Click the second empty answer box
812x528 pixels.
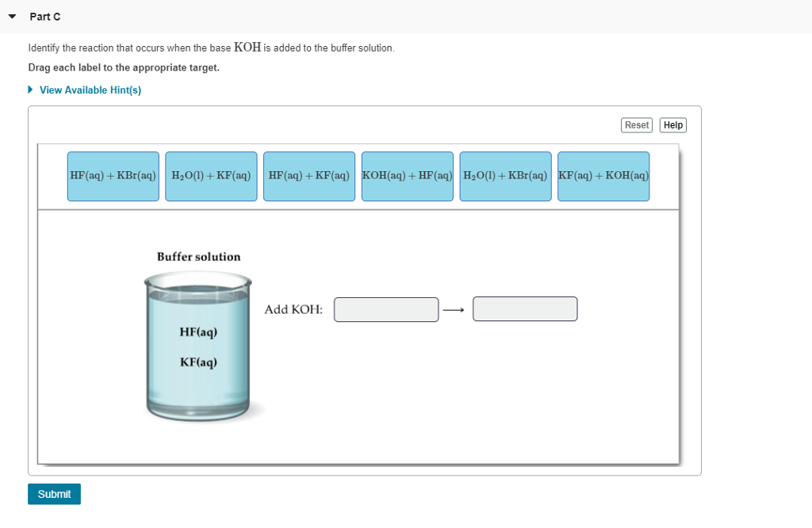click(x=525, y=308)
